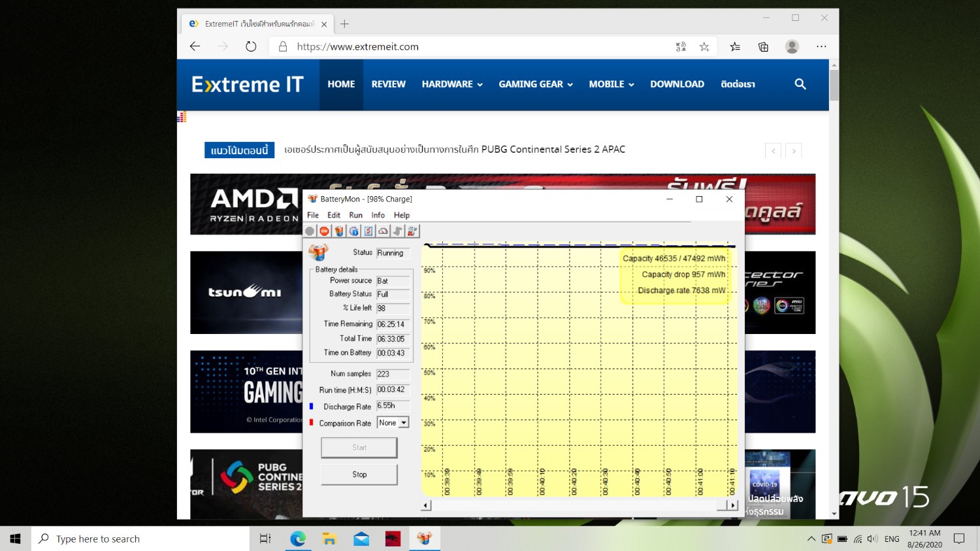The image size is (980, 551).
Task: Click the gray start circle toolbar icon
Action: click(x=310, y=231)
